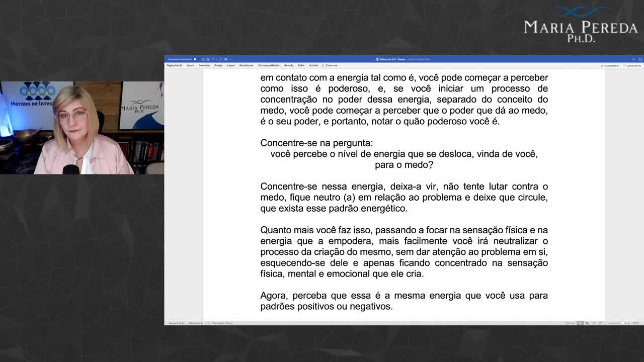Click the zoom slider in Word status bar
Screen dimensions: 644x362
(616, 323)
